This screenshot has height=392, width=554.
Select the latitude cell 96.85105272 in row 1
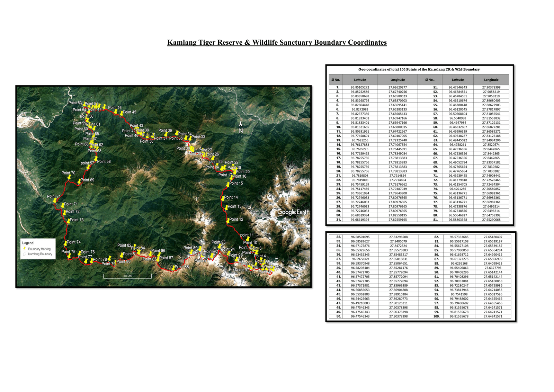[x=360, y=87]
